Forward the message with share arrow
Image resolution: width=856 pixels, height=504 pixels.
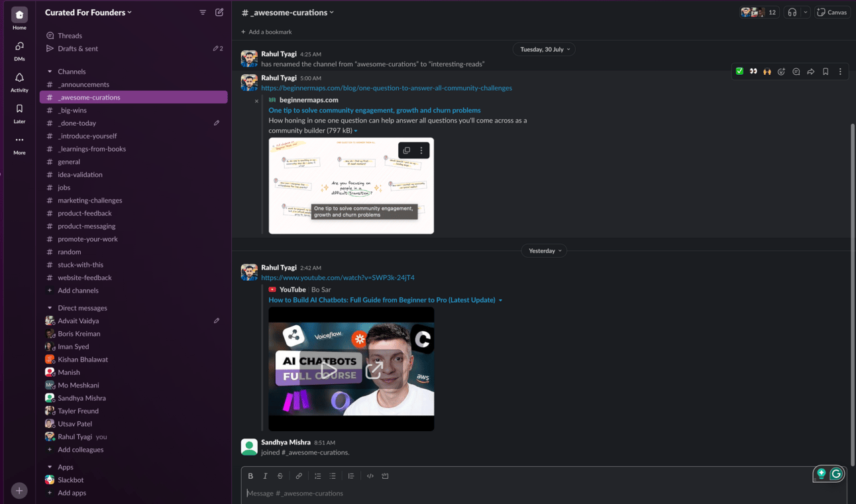(811, 72)
